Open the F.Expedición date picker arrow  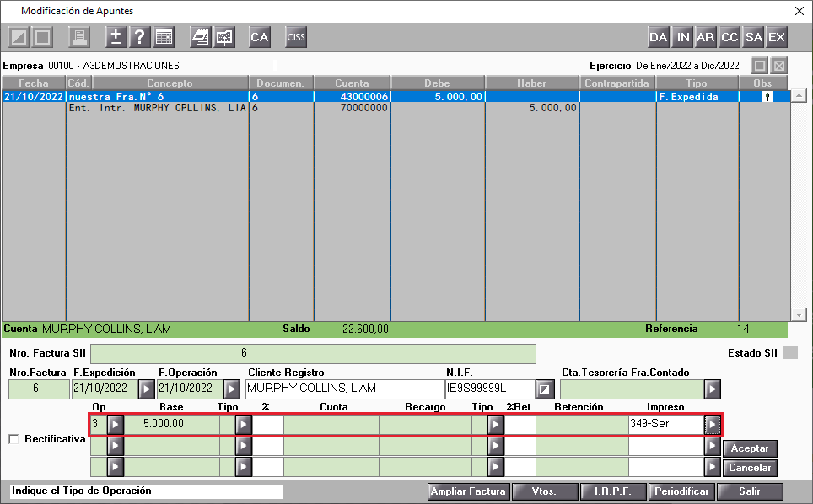click(x=147, y=389)
